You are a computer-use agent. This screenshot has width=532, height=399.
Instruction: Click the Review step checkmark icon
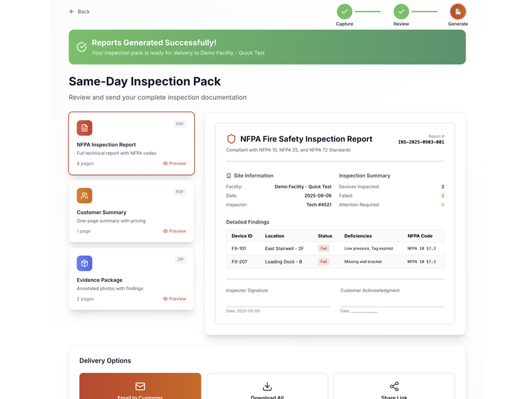401,11
